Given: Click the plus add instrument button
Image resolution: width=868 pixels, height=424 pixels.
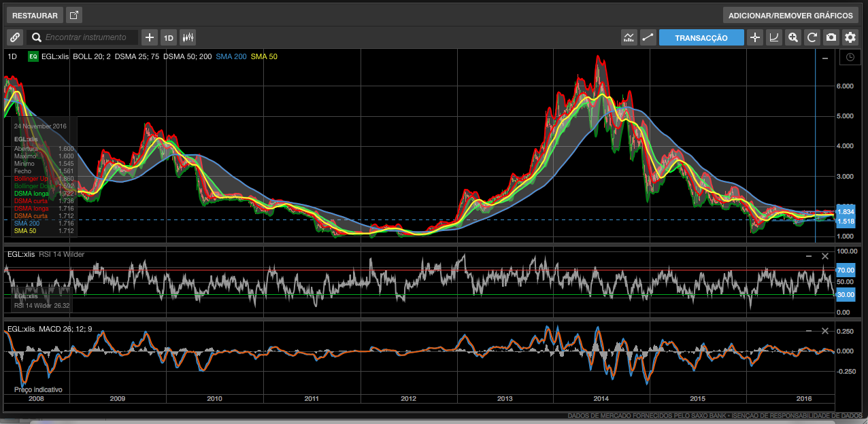Looking at the screenshot, I should pos(150,37).
